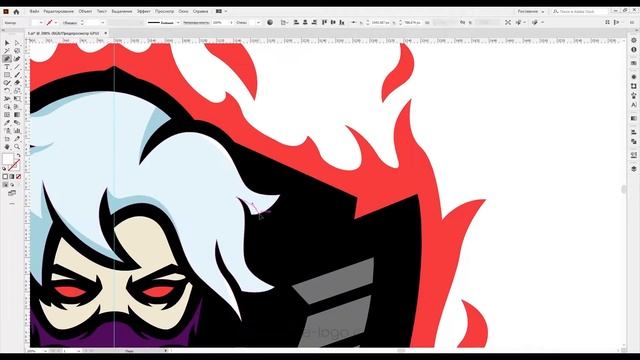Select the Type tool
This screenshot has width=640, height=360.
pyautogui.click(x=7, y=67)
